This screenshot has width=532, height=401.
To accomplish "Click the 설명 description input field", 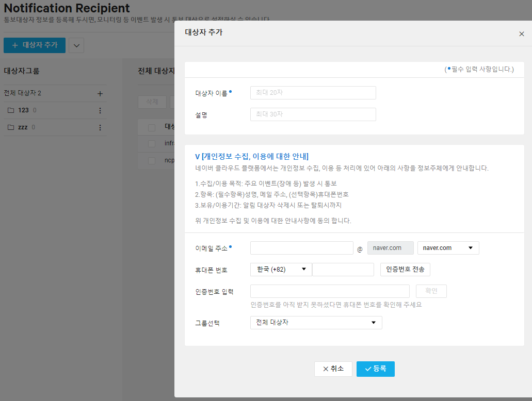I will (x=313, y=114).
